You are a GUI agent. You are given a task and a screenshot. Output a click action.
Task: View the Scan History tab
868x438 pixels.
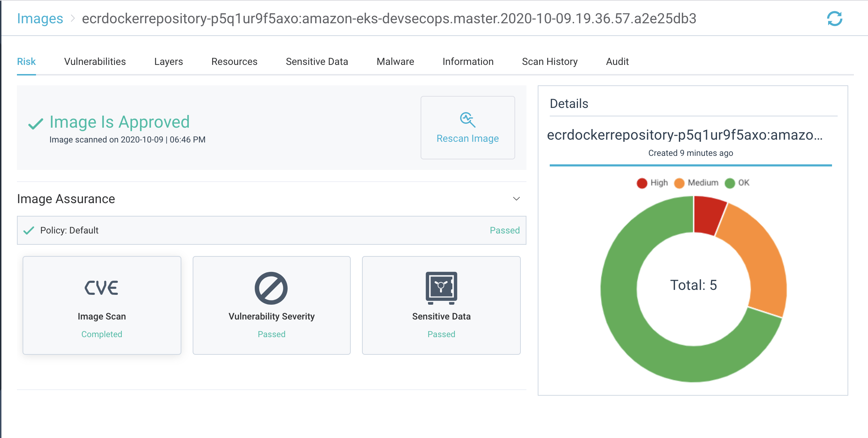550,62
